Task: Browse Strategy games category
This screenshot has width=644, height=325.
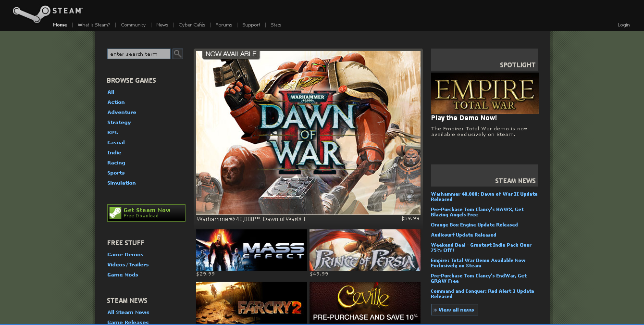Action: click(119, 122)
